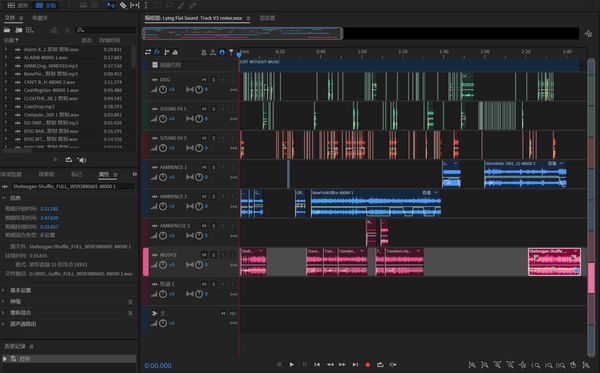Click the DOG track volume knob
Image resolution: width=600 pixels, height=373 pixels.
point(163,90)
